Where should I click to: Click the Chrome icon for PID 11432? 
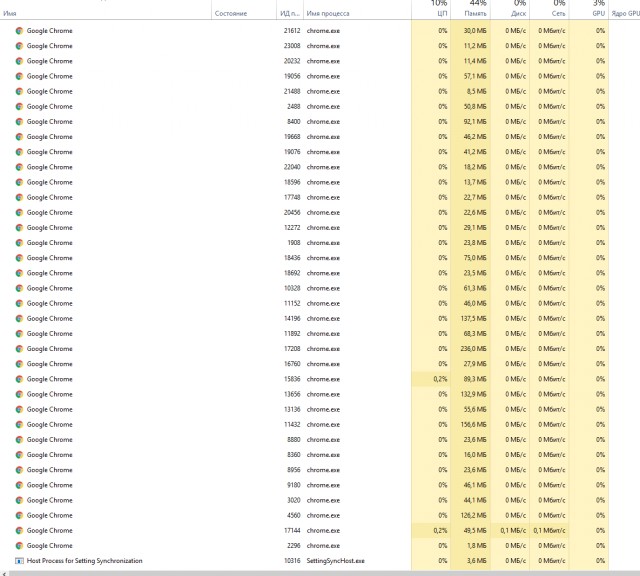tap(19, 425)
